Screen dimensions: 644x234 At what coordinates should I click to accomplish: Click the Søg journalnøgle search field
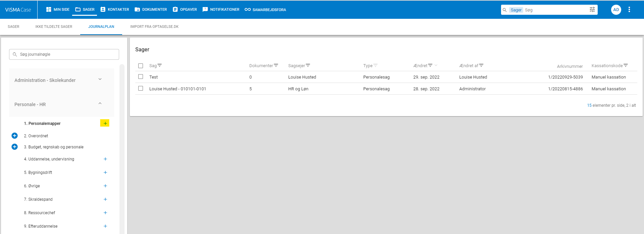pos(64,54)
